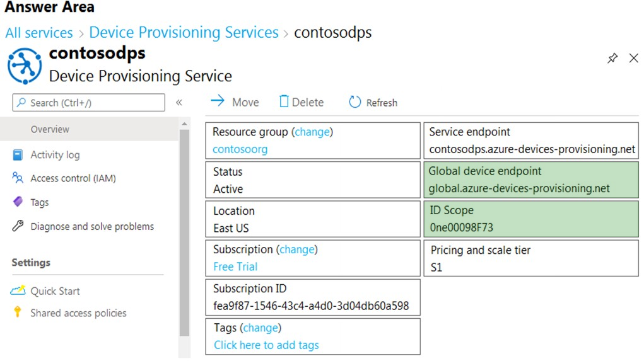Open Access control (IAM)

coord(73,178)
